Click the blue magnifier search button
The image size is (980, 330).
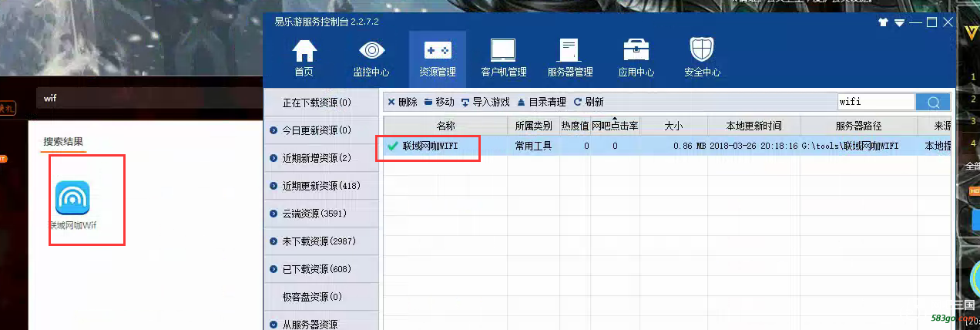pos(933,102)
